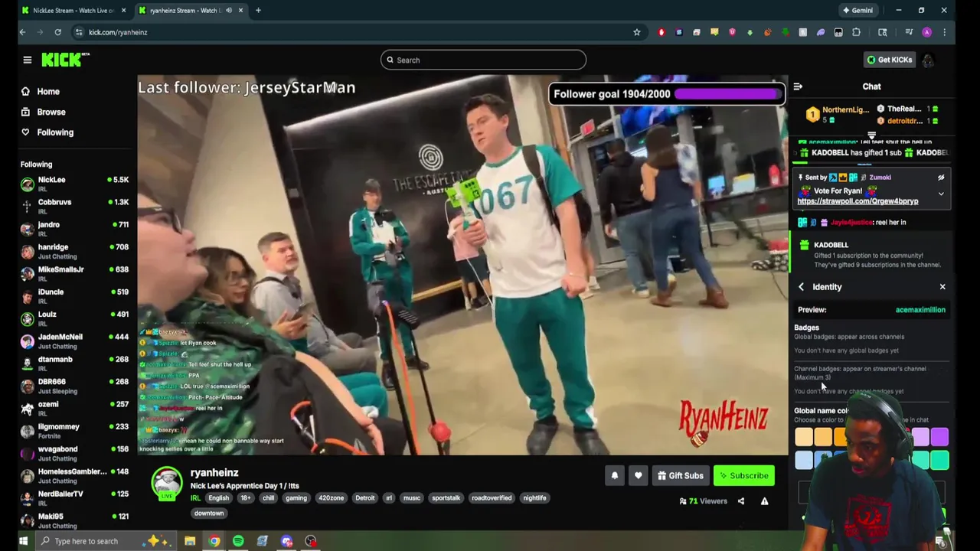Open jandro channel in sidebar

[x=75, y=228]
